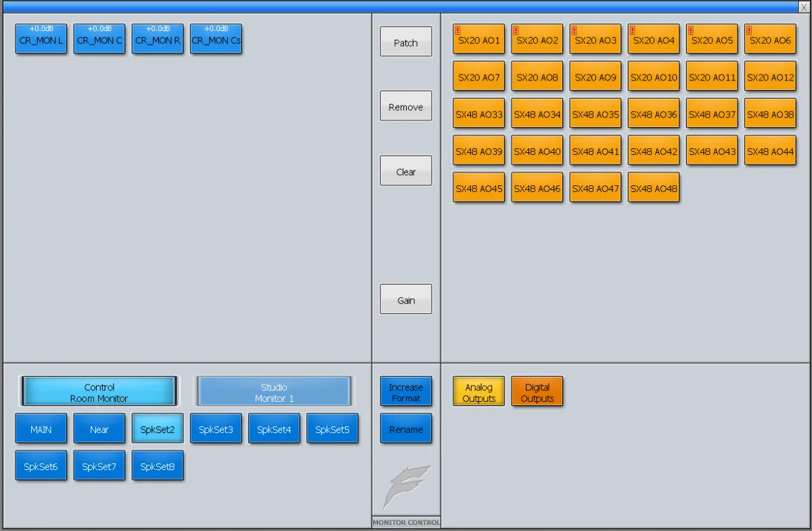Select output SX48 AO35

(x=595, y=114)
